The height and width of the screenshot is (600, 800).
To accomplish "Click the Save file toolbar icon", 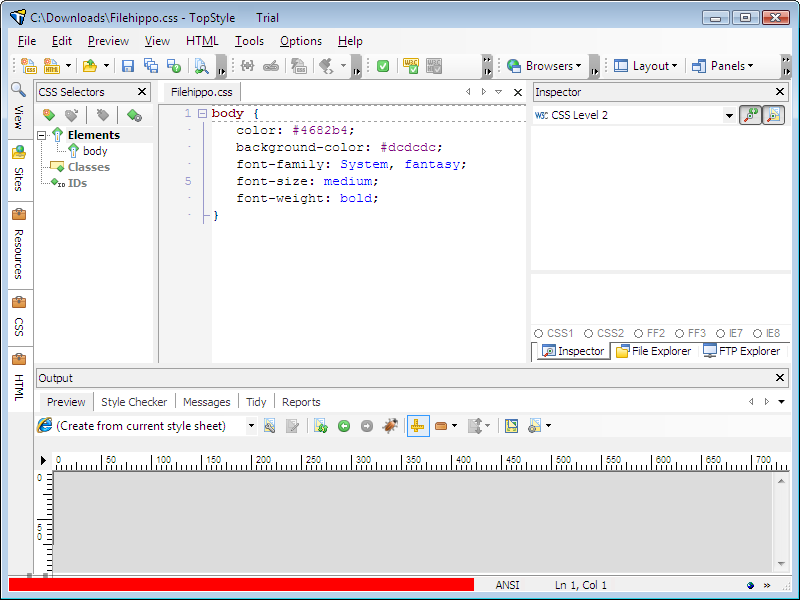I will [x=128, y=66].
